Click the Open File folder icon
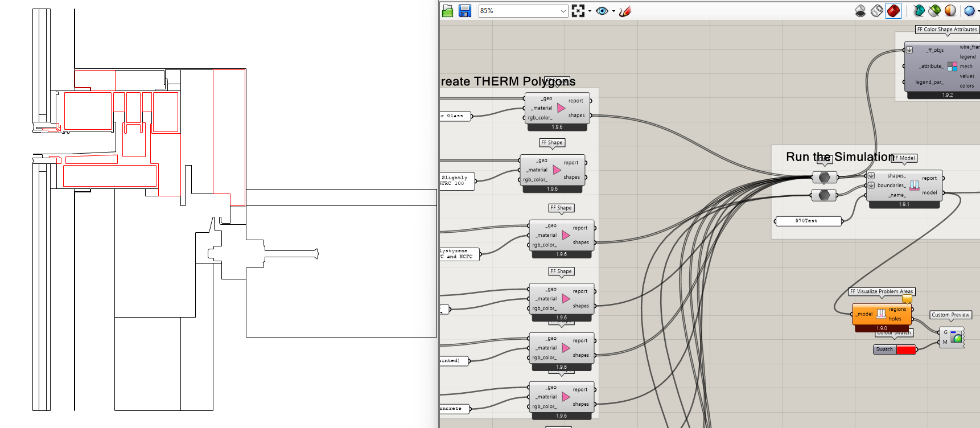 [x=447, y=11]
